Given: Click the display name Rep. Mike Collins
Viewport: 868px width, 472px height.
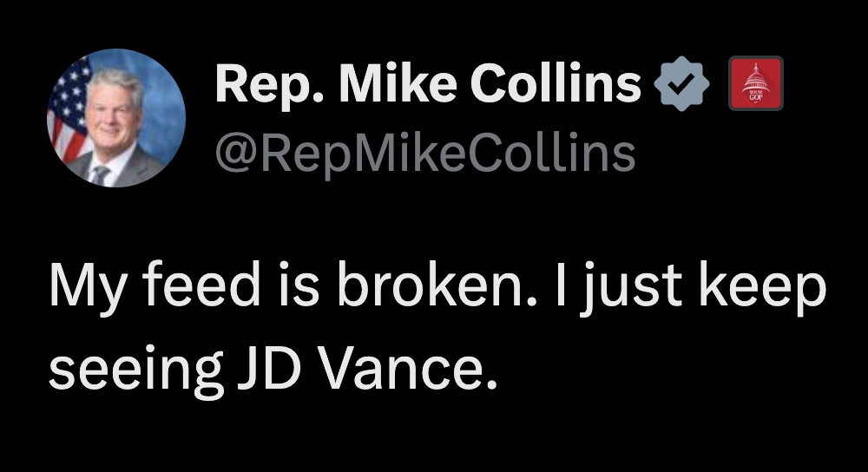Looking at the screenshot, I should pyautogui.click(x=427, y=83).
